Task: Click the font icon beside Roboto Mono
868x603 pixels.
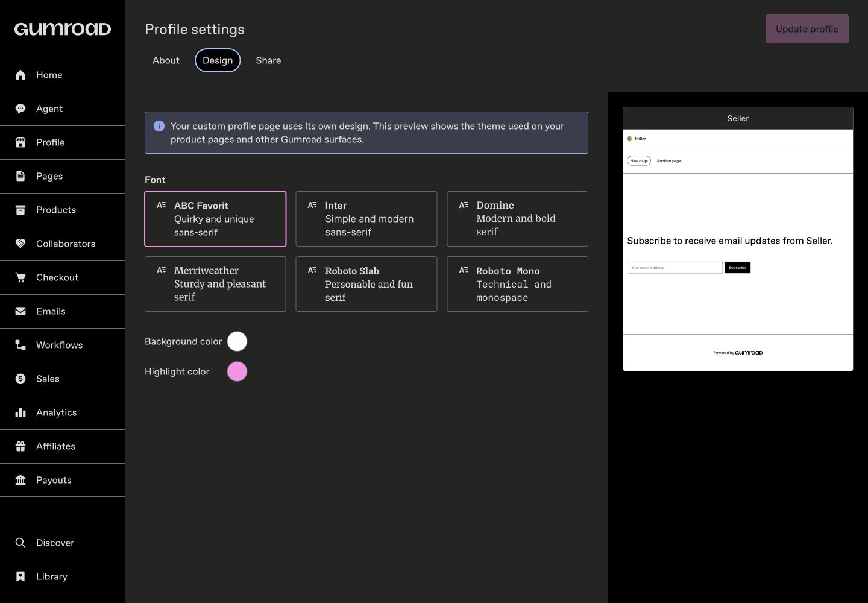Action: (x=464, y=270)
